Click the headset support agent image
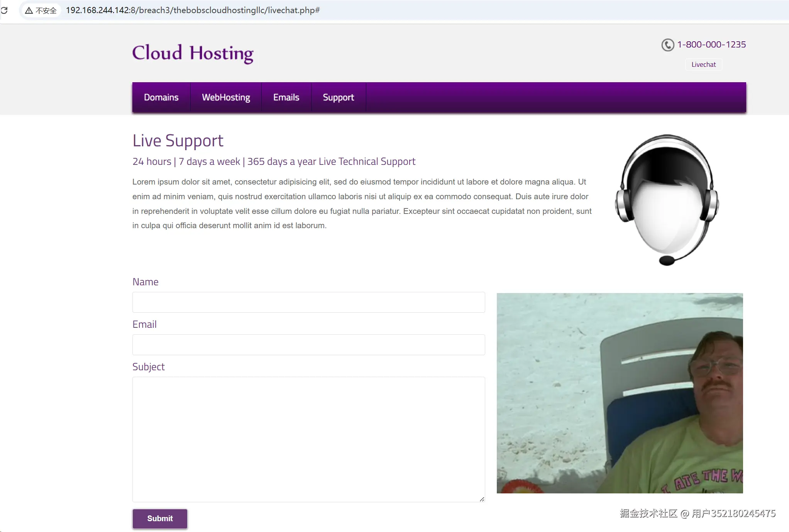 [x=667, y=200]
